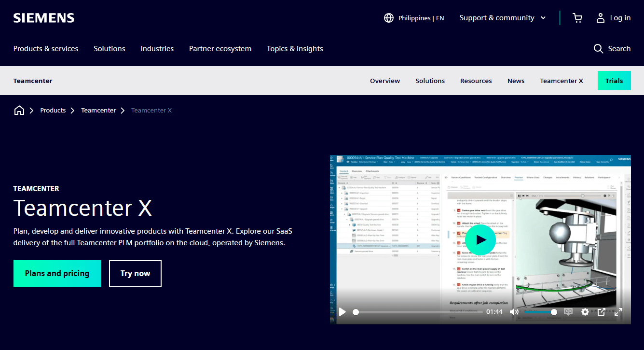
Task: Click the Log in user icon
Action: (x=601, y=18)
